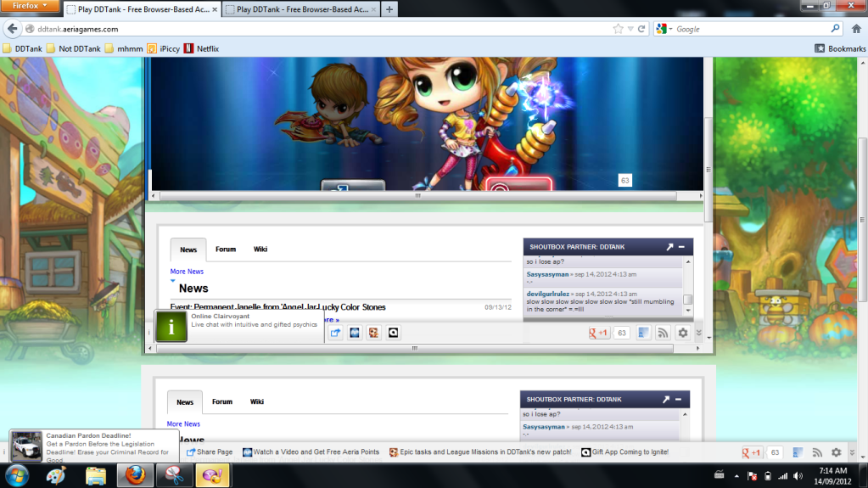
Task: Open the DDTank bookmarks folder
Action: pos(23,48)
